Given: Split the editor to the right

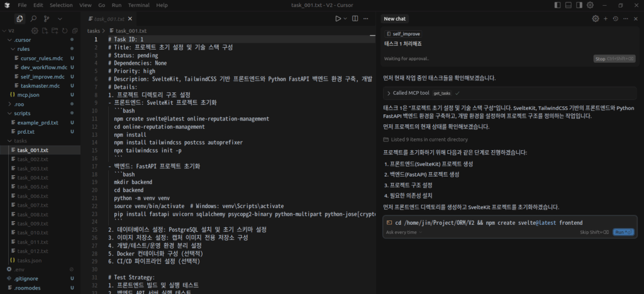Looking at the screenshot, I should (x=355, y=18).
